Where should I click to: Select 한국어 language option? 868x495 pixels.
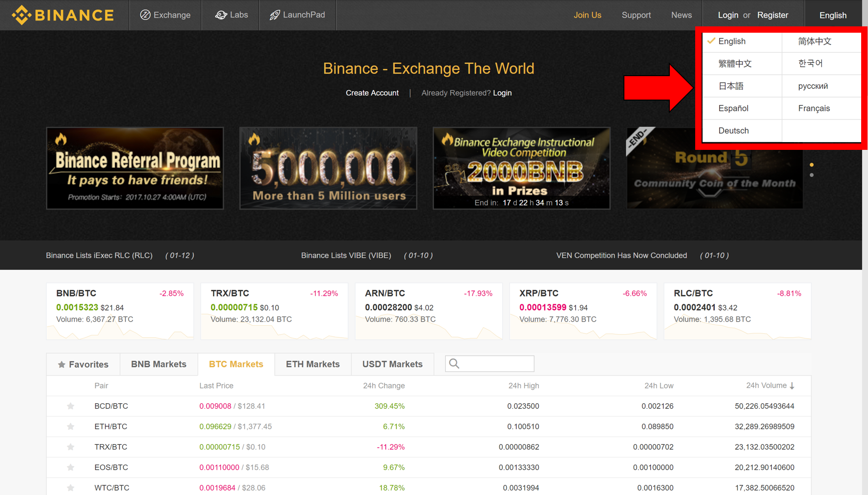(822, 63)
